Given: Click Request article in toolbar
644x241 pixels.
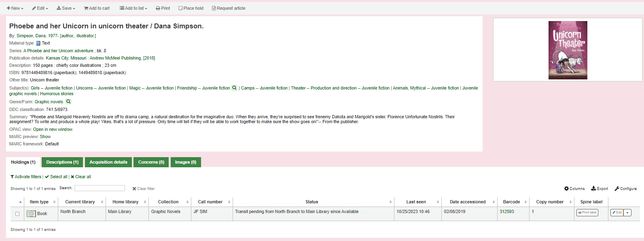Looking at the screenshot, I should pos(229,8).
